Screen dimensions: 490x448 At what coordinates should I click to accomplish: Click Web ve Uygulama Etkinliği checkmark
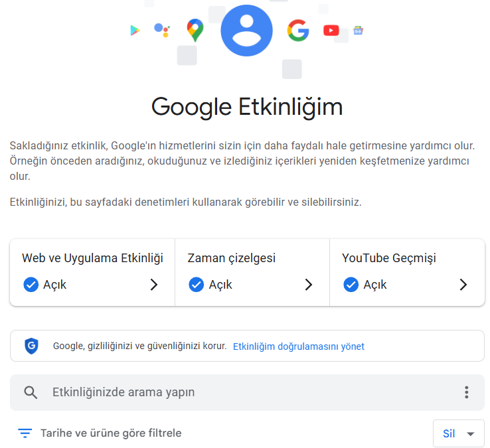[31, 285]
